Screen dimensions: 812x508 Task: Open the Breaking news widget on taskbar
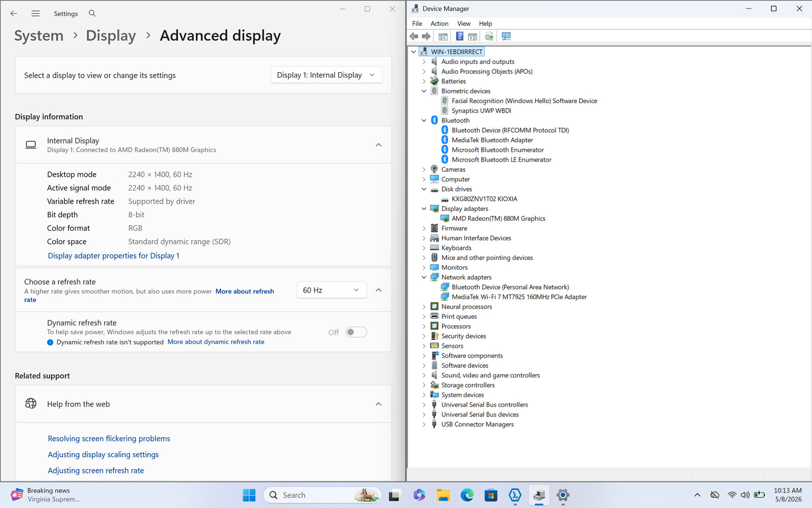tap(45, 495)
